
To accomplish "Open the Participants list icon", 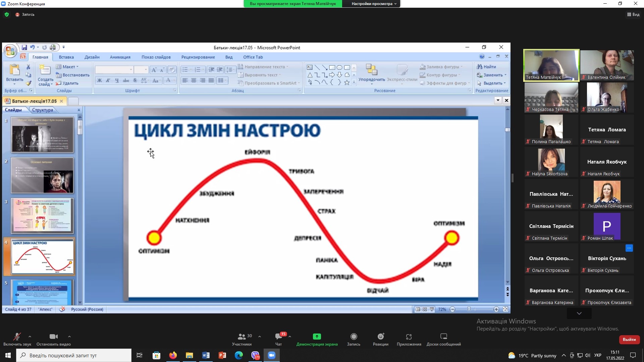I will 241,337.
